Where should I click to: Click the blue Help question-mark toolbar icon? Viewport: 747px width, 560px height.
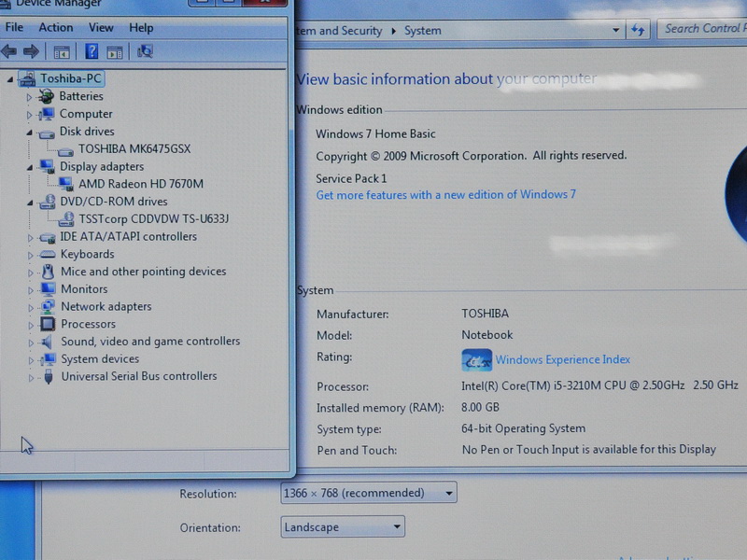92,51
